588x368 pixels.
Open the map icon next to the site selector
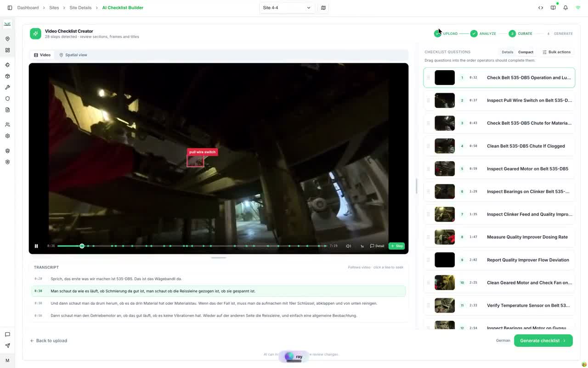[323, 8]
